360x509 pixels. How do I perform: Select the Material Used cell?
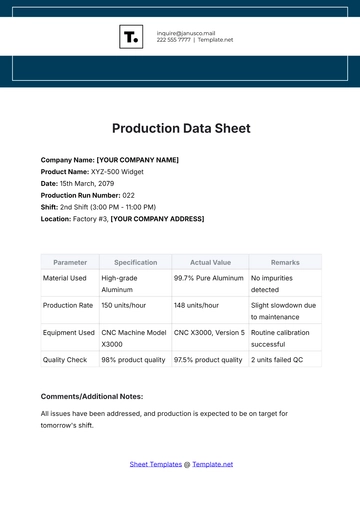point(70,283)
